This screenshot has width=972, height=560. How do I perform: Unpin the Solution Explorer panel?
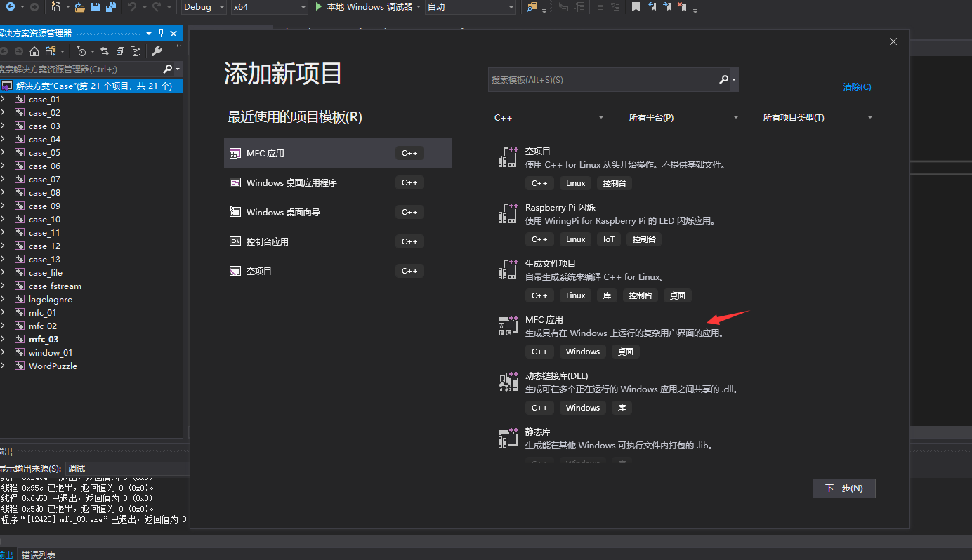click(x=159, y=33)
